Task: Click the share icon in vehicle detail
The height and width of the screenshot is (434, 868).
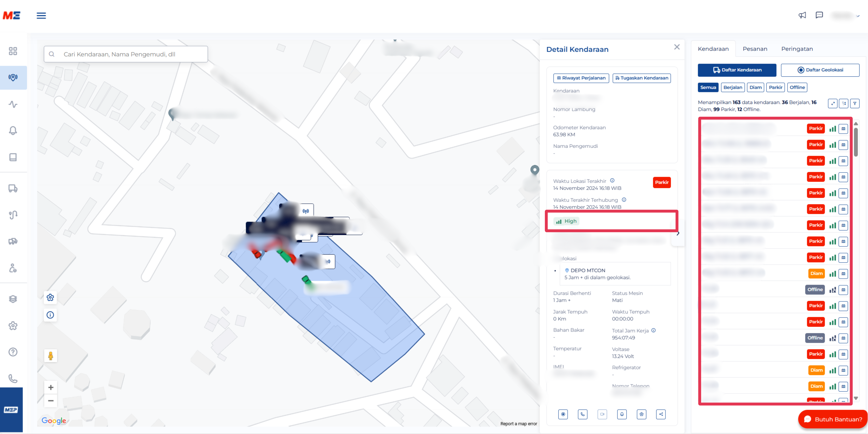Action: [x=661, y=414]
